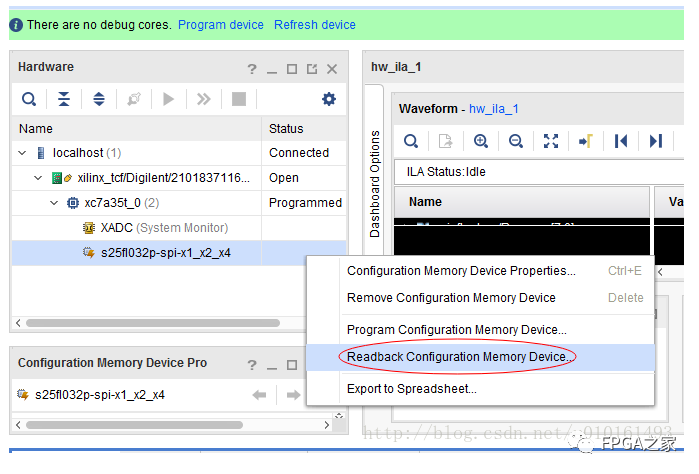
Task: Open the Dashboard Options side tab
Action: click(375, 184)
